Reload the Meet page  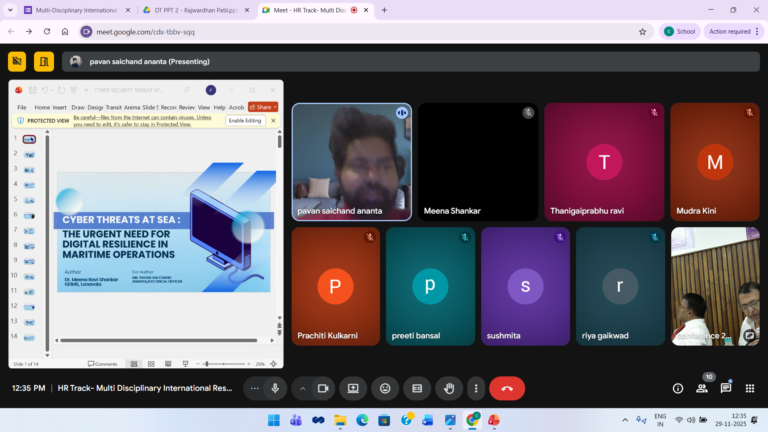click(47, 31)
